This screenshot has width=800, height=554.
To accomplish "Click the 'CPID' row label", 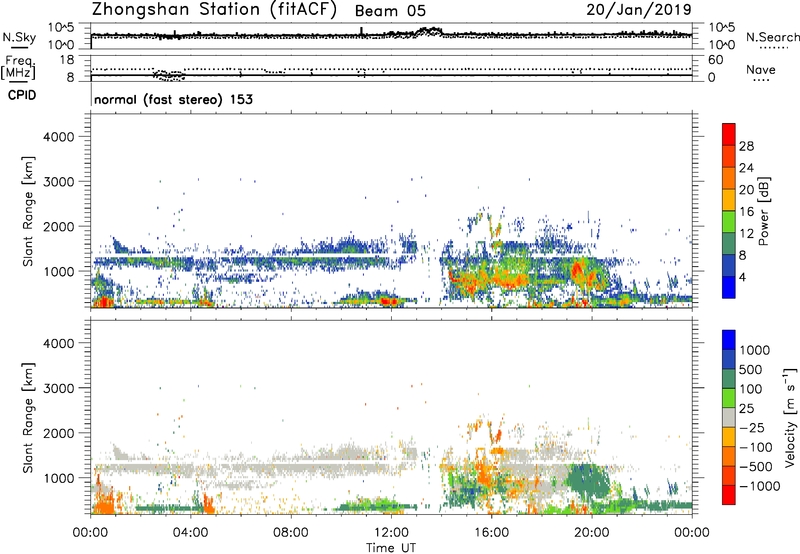I will [22, 95].
